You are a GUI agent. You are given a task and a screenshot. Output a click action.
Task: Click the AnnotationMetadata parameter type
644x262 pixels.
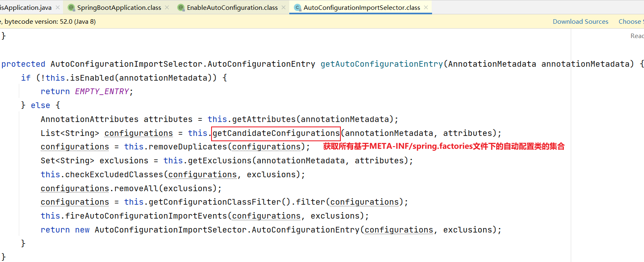[x=492, y=64]
